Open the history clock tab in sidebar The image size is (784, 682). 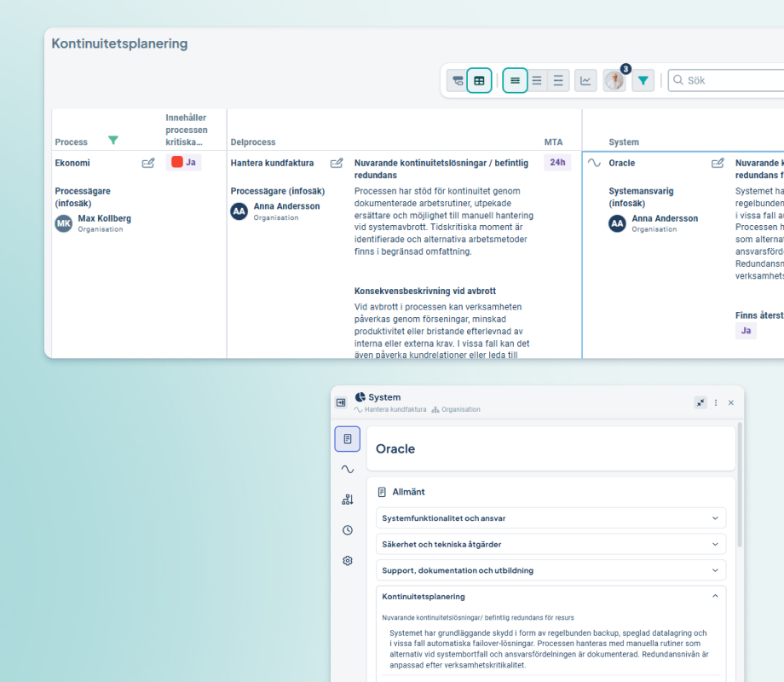[x=348, y=530]
